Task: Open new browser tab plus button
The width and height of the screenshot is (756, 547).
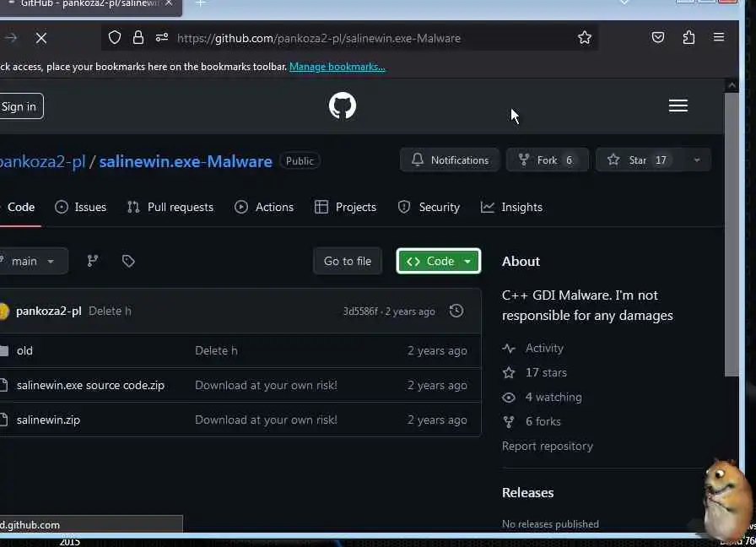Action: point(201,3)
